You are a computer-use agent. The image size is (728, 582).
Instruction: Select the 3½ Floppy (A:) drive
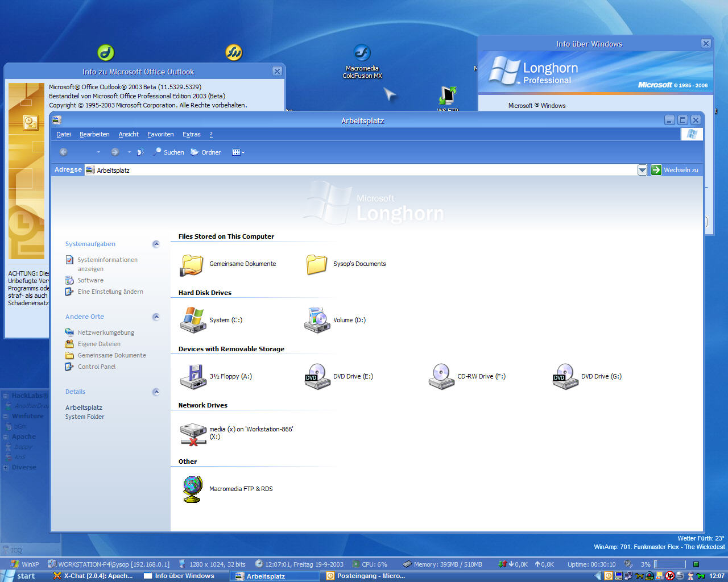click(x=193, y=376)
